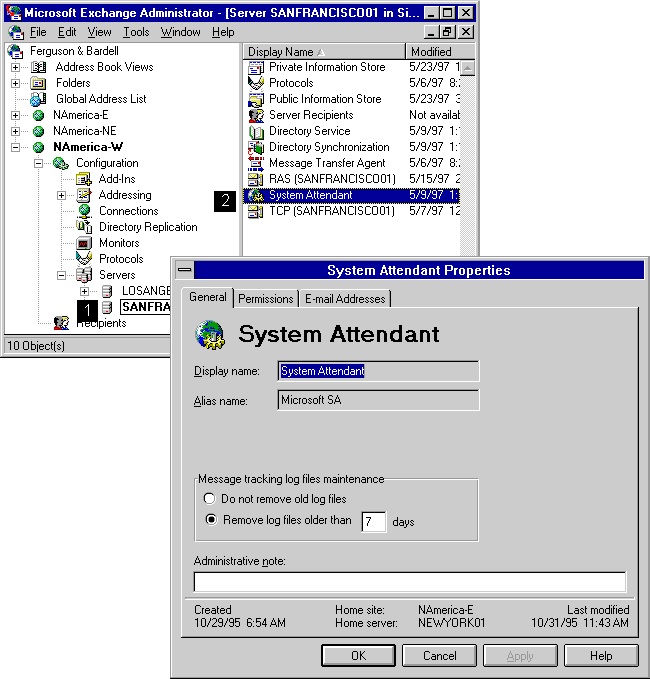Image resolution: width=650 pixels, height=679 pixels.
Task: Select the General tab
Action: (x=208, y=297)
